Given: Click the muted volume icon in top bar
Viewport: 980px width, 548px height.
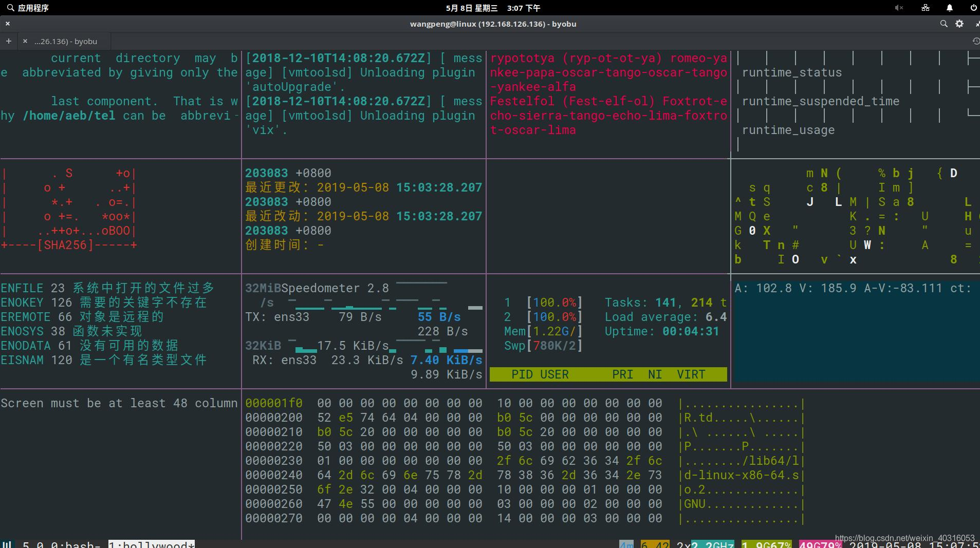Looking at the screenshot, I should pyautogui.click(x=899, y=8).
